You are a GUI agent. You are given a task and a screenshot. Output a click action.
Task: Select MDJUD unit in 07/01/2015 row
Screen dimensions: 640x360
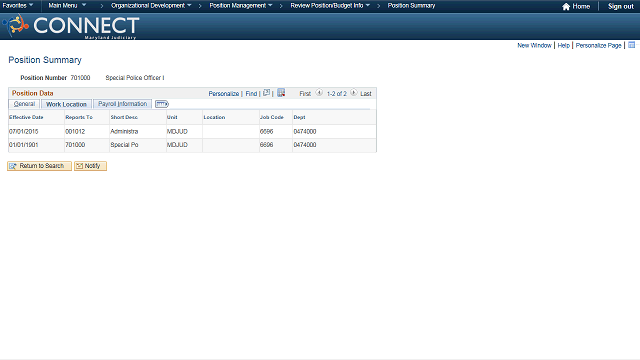(177, 131)
